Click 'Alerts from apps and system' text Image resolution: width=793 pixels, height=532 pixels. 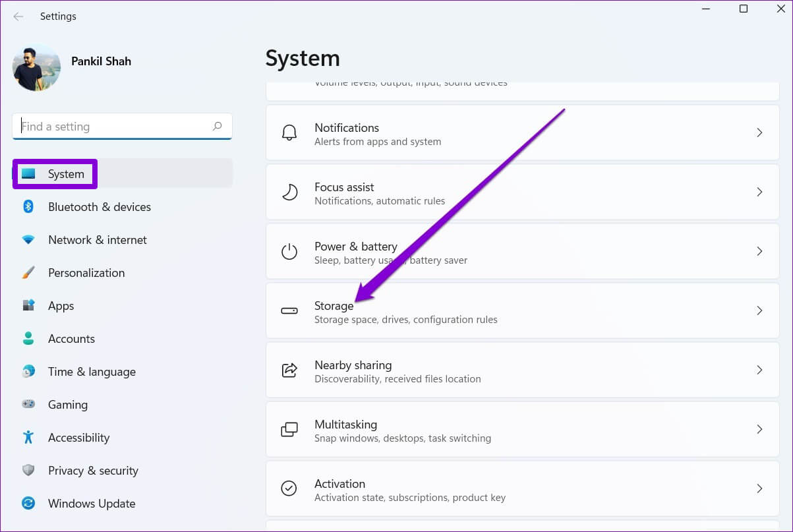(378, 142)
